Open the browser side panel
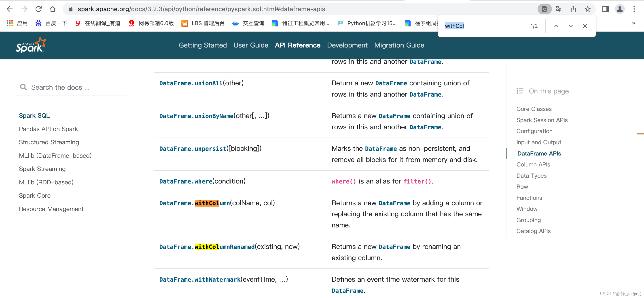Viewport: 644px width, 298px height. coord(605,9)
